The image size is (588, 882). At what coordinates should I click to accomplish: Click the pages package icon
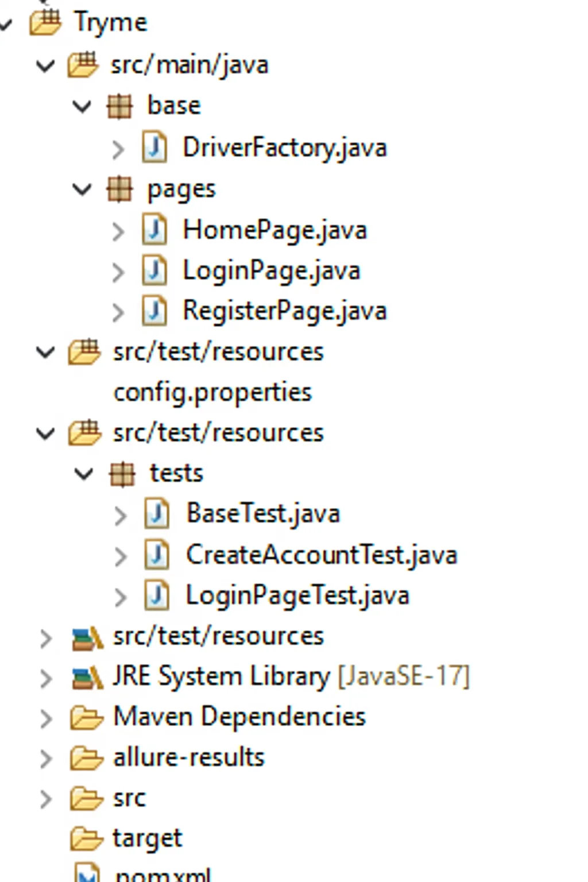tap(119, 189)
